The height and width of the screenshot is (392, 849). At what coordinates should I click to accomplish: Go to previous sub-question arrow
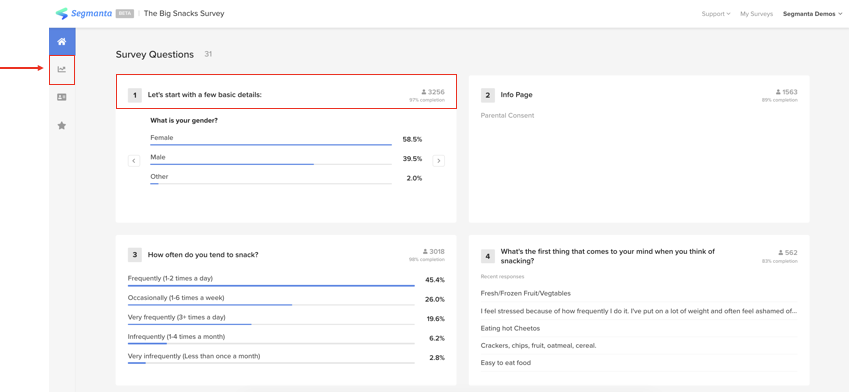click(134, 161)
